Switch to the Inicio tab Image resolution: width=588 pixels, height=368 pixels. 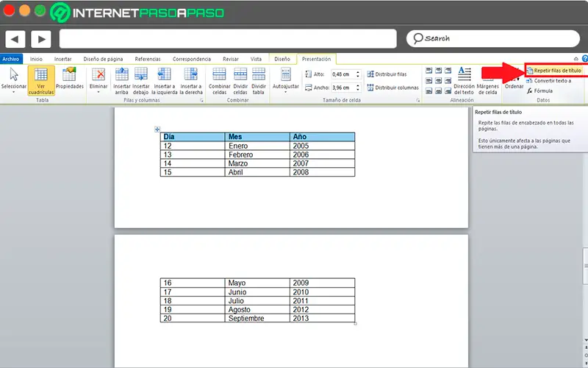[x=36, y=59]
